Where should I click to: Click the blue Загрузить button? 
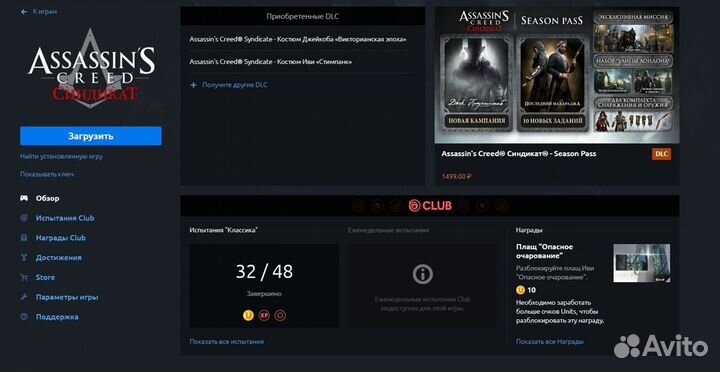click(x=91, y=136)
